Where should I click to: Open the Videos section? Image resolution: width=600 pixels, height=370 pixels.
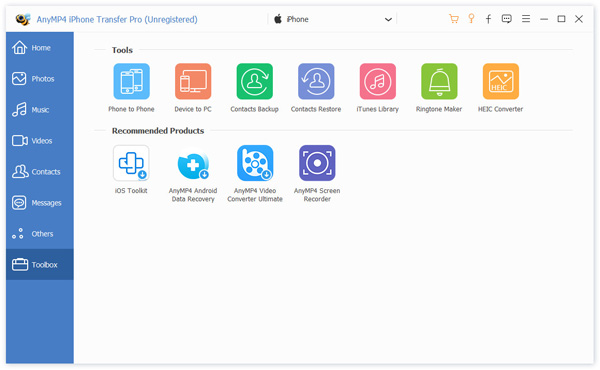click(x=40, y=141)
